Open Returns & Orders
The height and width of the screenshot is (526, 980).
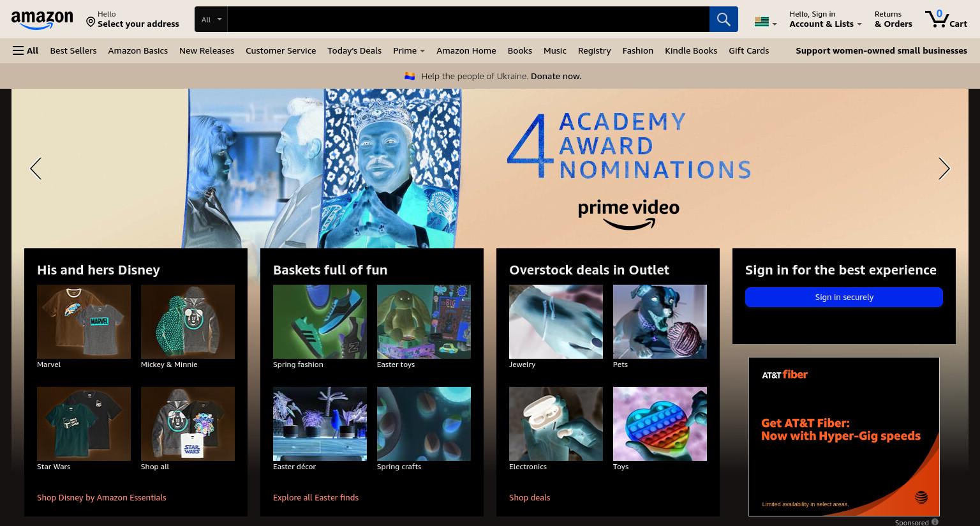pyautogui.click(x=893, y=19)
